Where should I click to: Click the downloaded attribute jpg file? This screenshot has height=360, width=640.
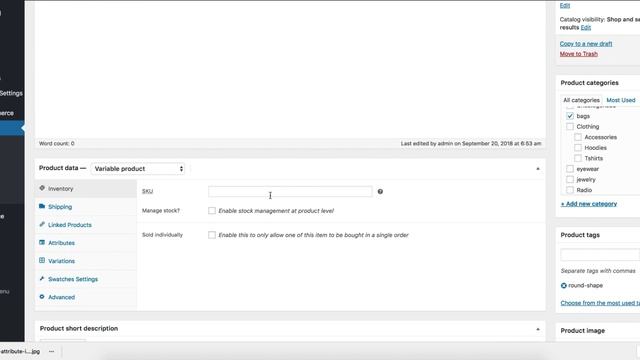click(20, 351)
